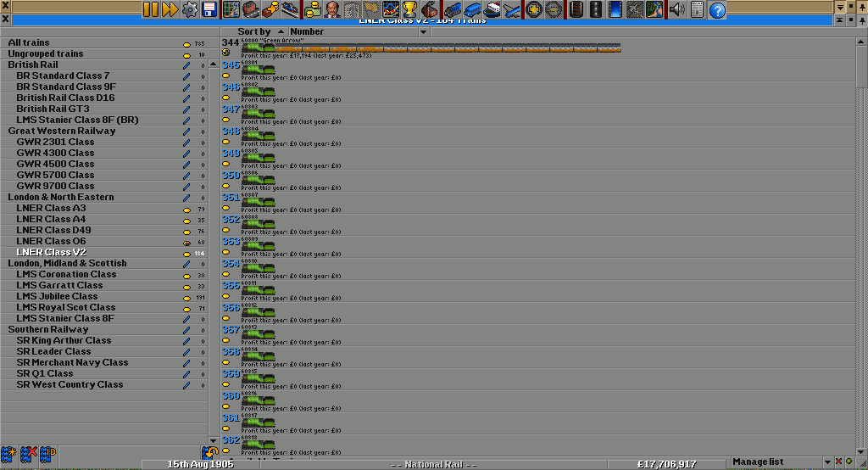The image size is (868, 470).
Task: Open the train list locomotive icon
Action: point(453,9)
